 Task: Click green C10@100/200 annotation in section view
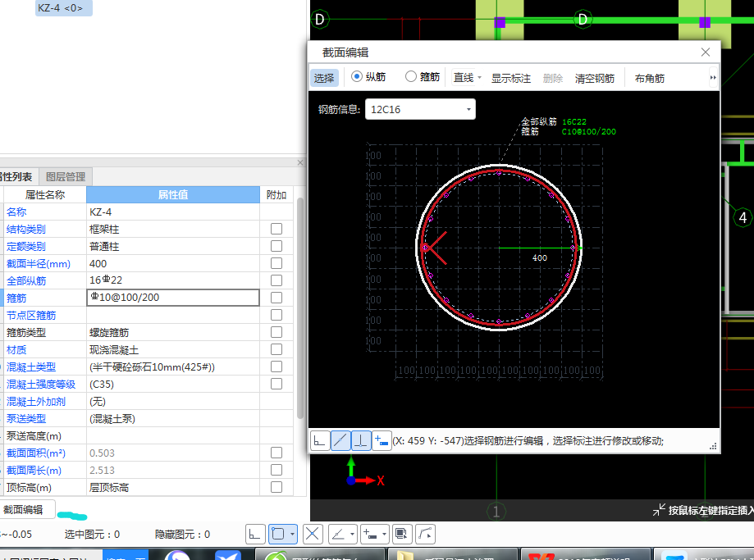588,131
